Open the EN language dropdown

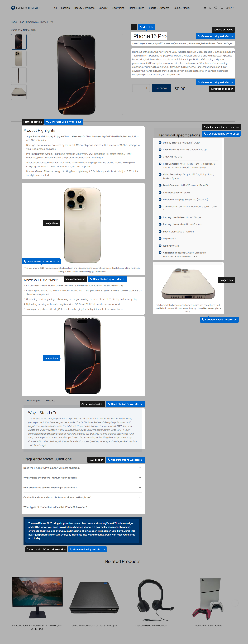click(230, 8)
